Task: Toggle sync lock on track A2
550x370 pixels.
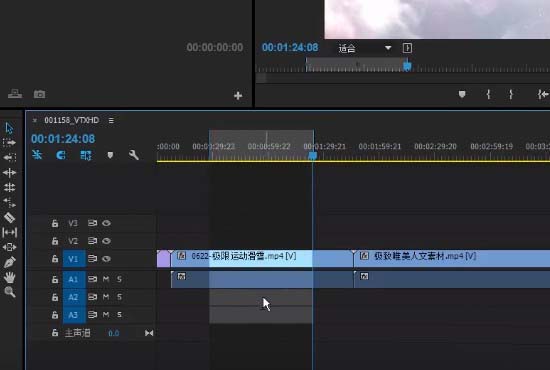Action: pos(92,297)
